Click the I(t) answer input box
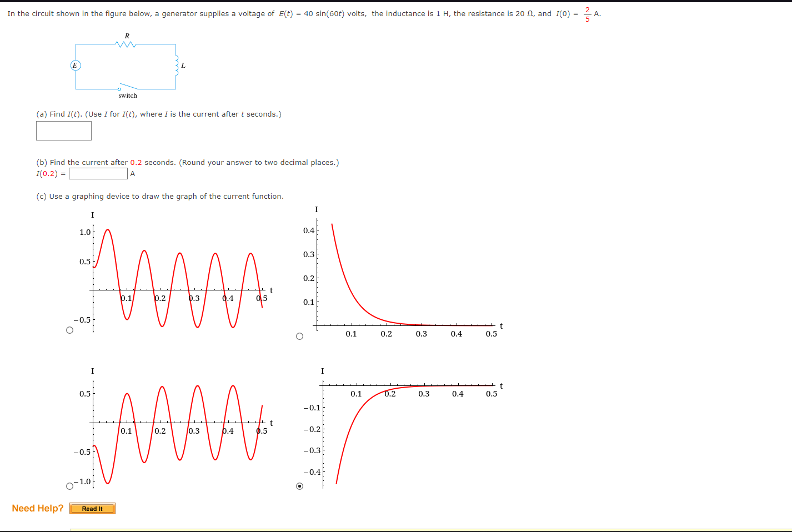The height and width of the screenshot is (532, 792). click(64, 131)
